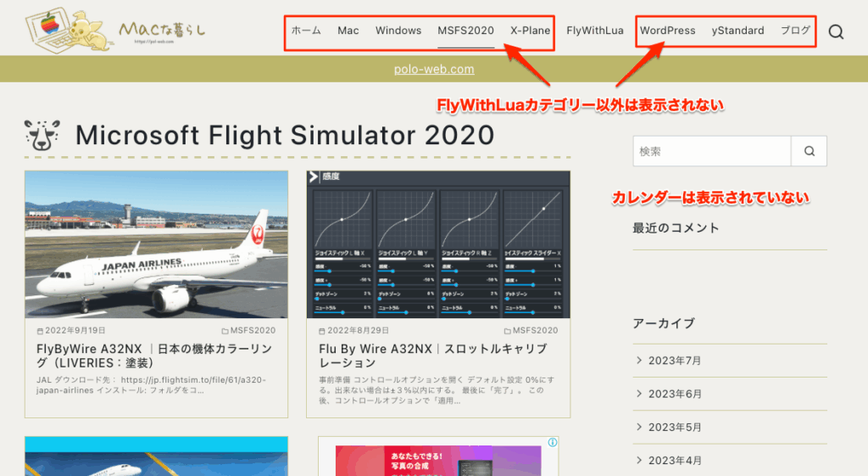Click MSFS2020 category link on the throttle card

535,330
